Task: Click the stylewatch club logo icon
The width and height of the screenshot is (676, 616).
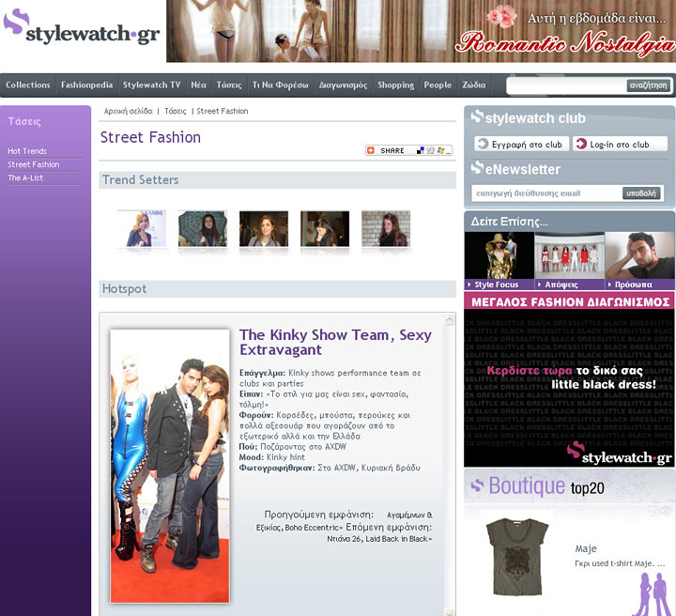Action: click(x=477, y=116)
